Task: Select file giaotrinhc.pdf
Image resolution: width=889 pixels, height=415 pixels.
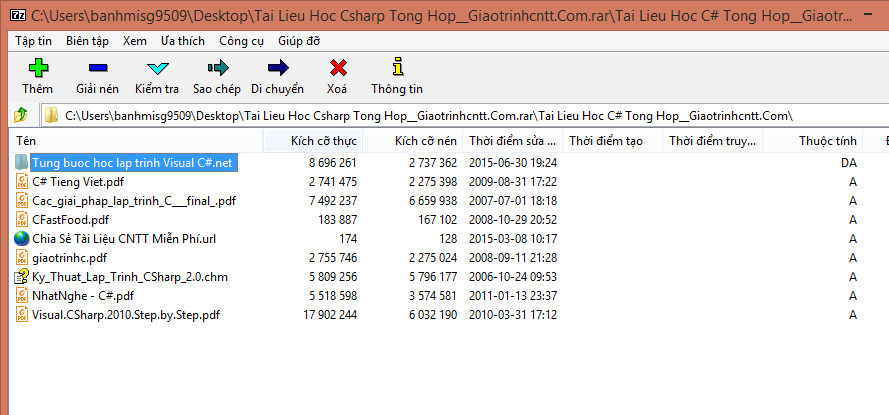Action: coord(69,258)
